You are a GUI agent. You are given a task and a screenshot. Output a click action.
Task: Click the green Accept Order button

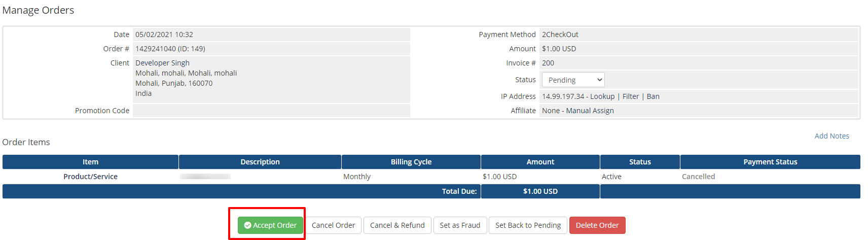tap(270, 225)
